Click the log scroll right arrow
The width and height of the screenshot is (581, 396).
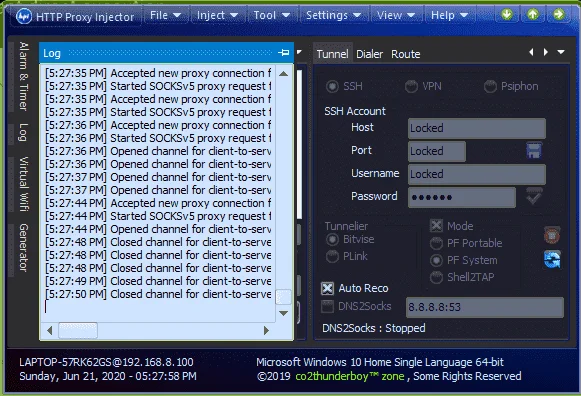pos(266,330)
